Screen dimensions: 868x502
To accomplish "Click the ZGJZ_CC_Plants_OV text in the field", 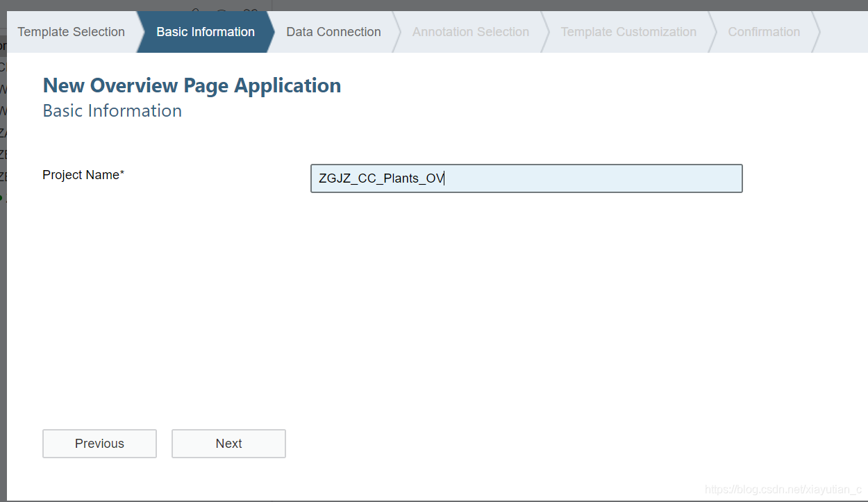I will click(381, 178).
